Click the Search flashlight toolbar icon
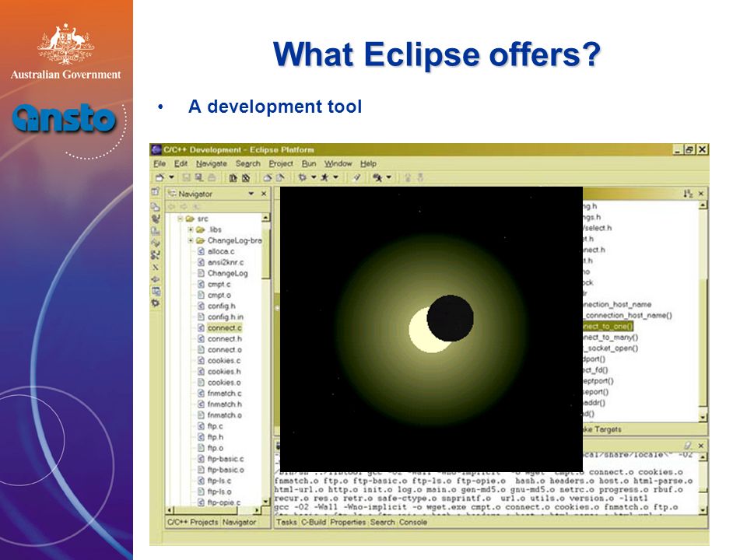747x560 pixels. click(x=356, y=177)
